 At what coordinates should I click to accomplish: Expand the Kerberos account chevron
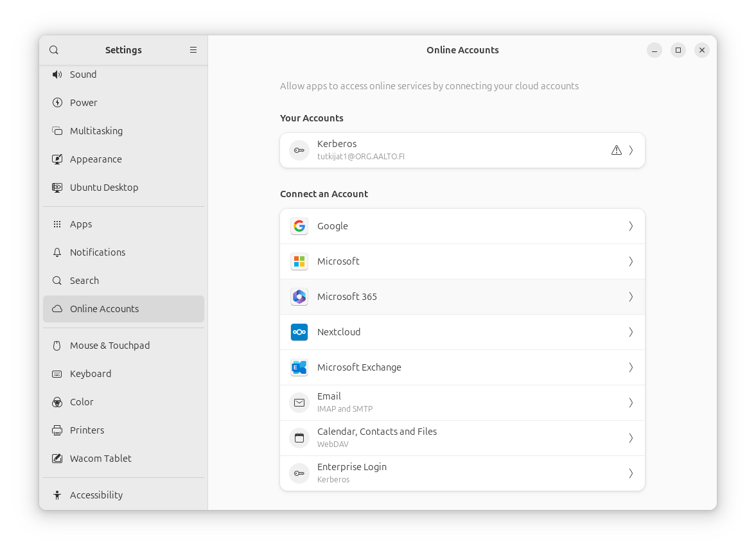[631, 150]
